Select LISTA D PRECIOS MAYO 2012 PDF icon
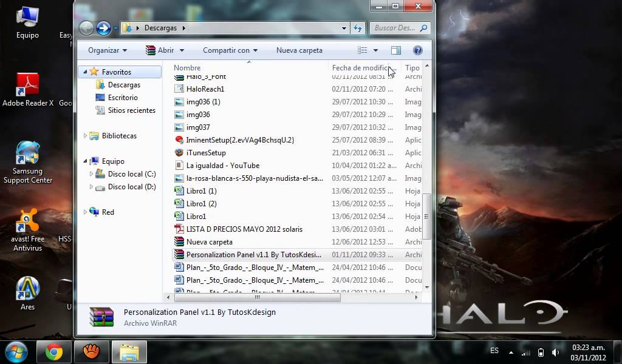 (x=179, y=229)
